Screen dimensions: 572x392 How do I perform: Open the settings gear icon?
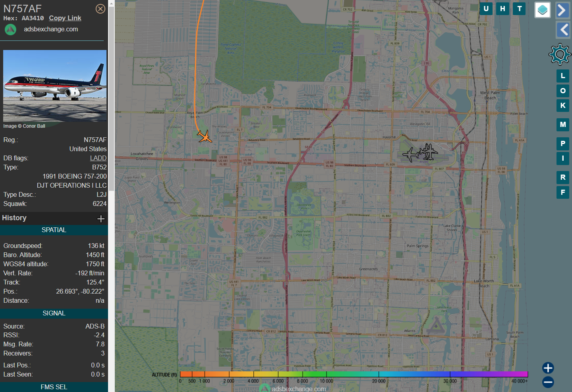pos(560,54)
